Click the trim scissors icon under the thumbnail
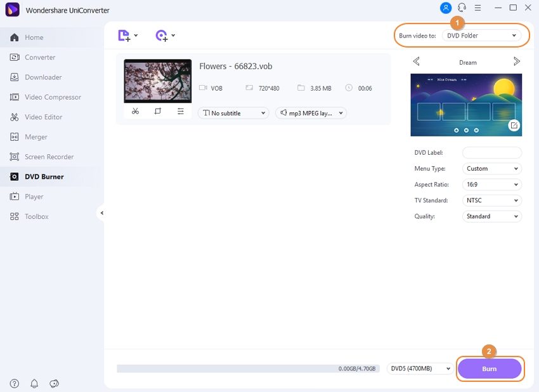Viewport: 539px width, 392px height. [136, 111]
